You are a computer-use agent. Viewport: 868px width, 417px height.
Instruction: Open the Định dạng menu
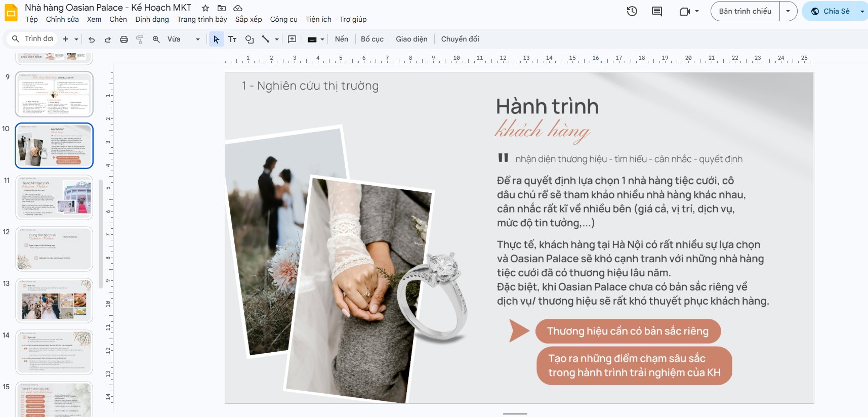click(152, 19)
